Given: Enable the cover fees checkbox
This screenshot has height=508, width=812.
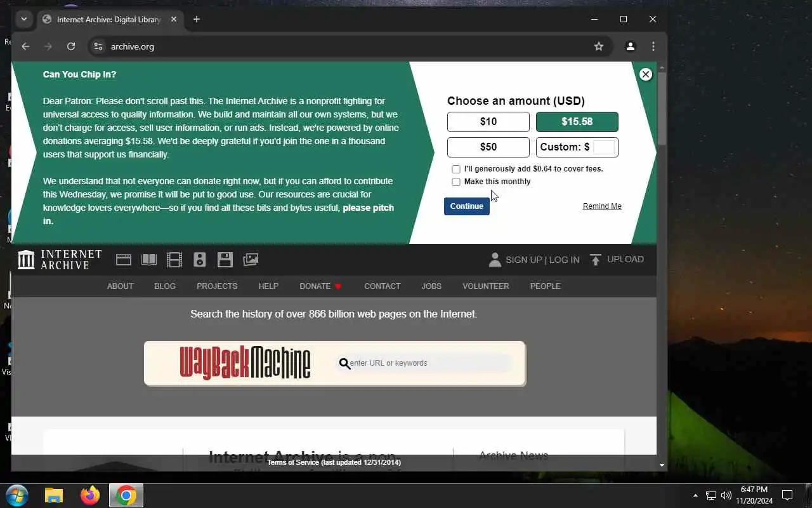Looking at the screenshot, I should (455, 169).
